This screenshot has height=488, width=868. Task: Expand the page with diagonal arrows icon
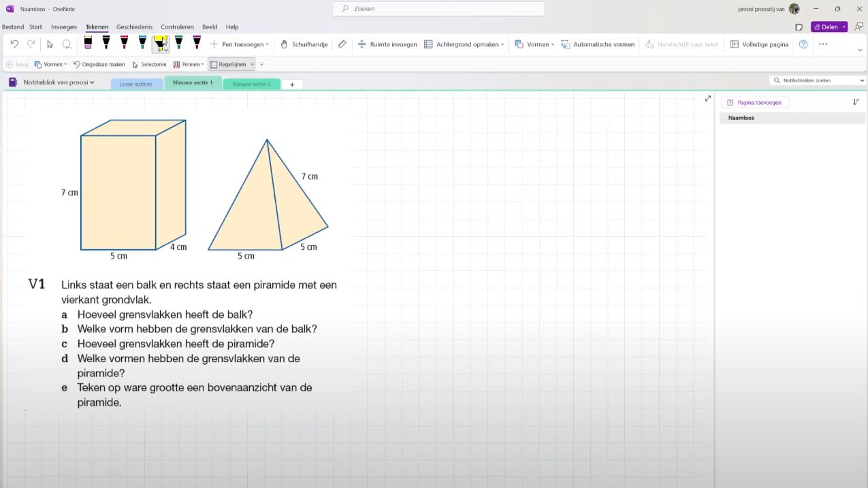click(707, 99)
